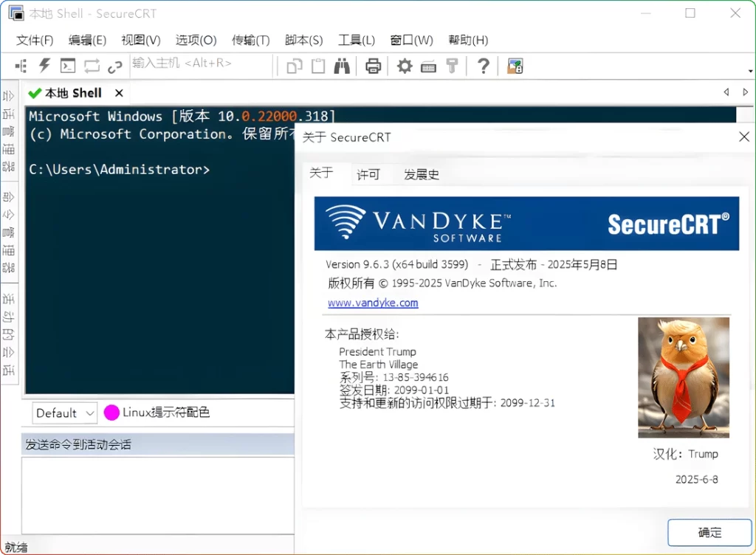756x555 pixels.
Task: Open the 选项 menu
Action: coord(195,40)
